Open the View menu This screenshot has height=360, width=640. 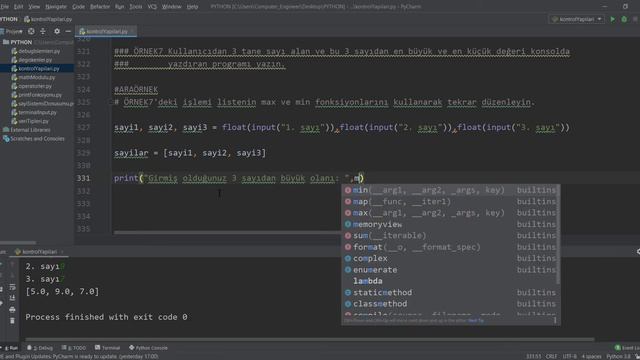coord(34,7)
